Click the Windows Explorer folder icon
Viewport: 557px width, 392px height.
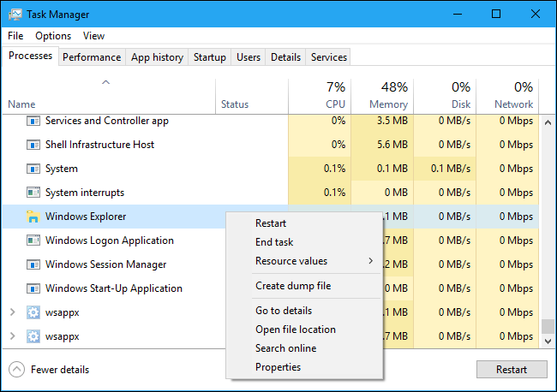tap(33, 217)
